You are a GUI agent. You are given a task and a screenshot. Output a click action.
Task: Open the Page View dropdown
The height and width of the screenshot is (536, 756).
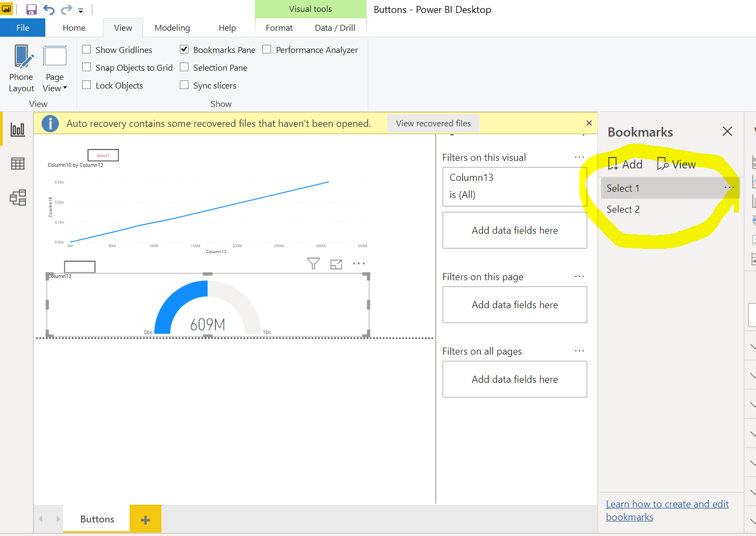pos(55,83)
